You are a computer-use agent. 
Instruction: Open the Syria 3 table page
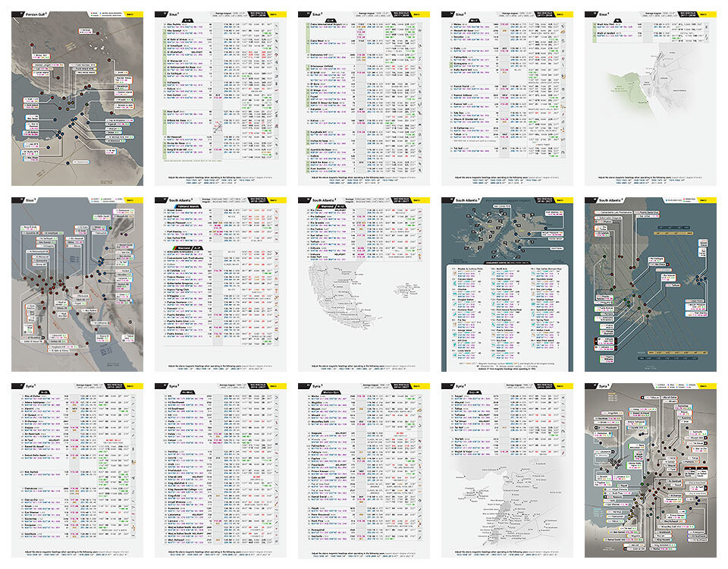(363, 470)
